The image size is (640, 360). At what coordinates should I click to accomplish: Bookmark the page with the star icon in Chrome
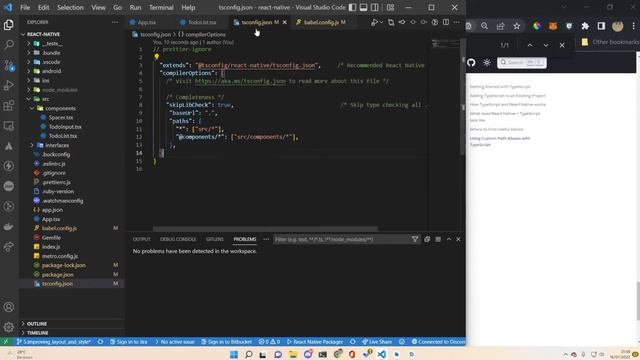click(517, 26)
